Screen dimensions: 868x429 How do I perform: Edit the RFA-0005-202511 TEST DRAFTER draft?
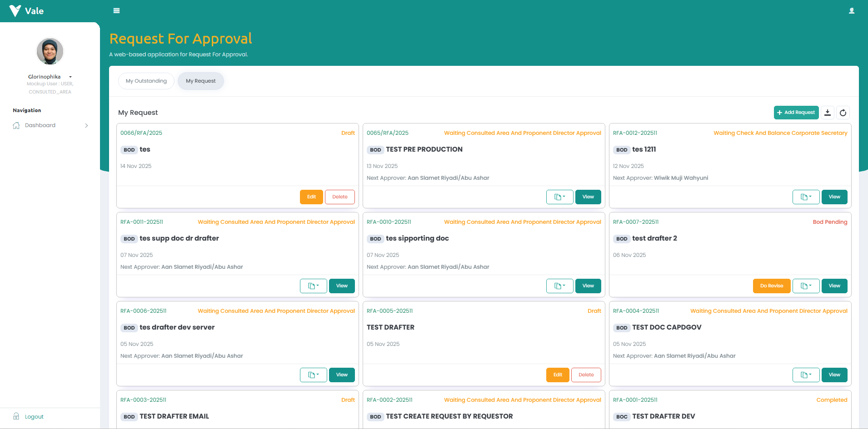[x=557, y=375]
